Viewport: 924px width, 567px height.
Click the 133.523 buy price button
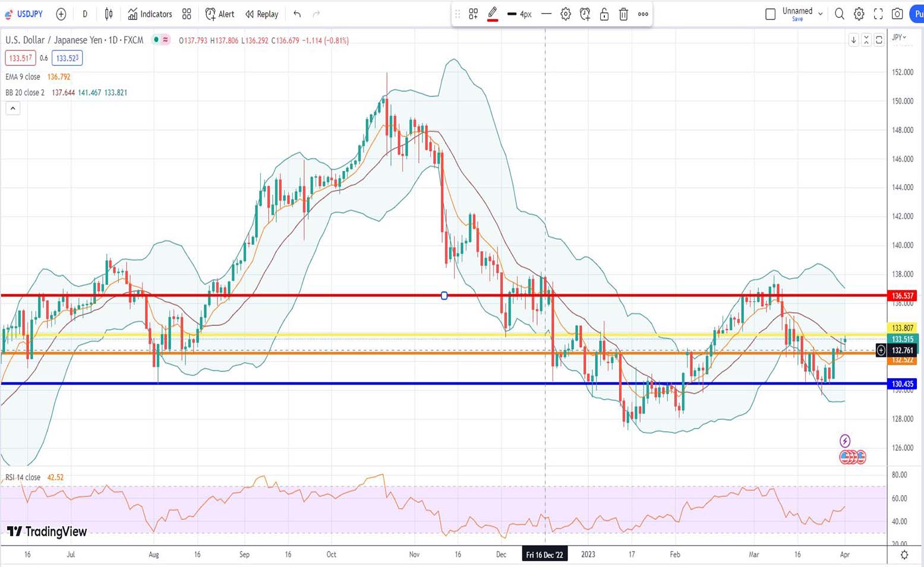(x=67, y=58)
